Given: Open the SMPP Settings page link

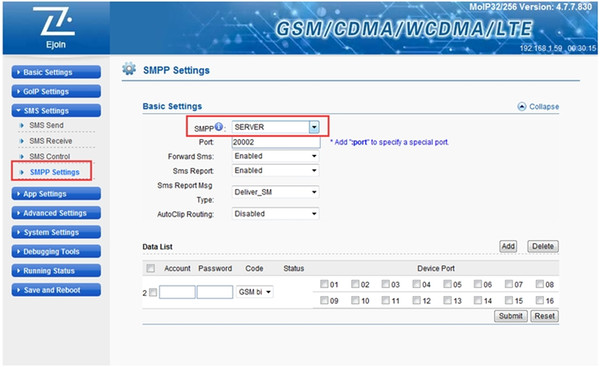Looking at the screenshot, I should (x=55, y=172).
